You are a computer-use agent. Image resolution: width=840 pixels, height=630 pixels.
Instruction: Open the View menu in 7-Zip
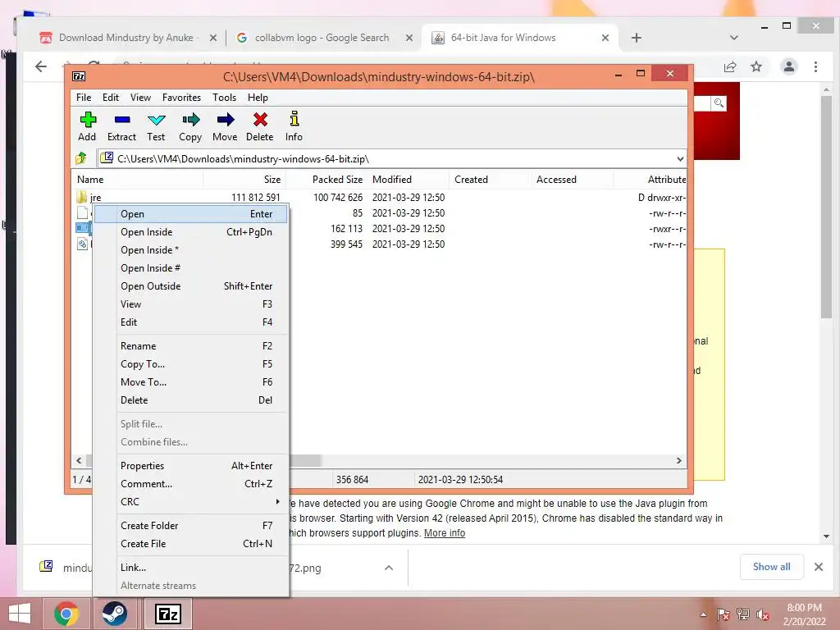click(140, 97)
